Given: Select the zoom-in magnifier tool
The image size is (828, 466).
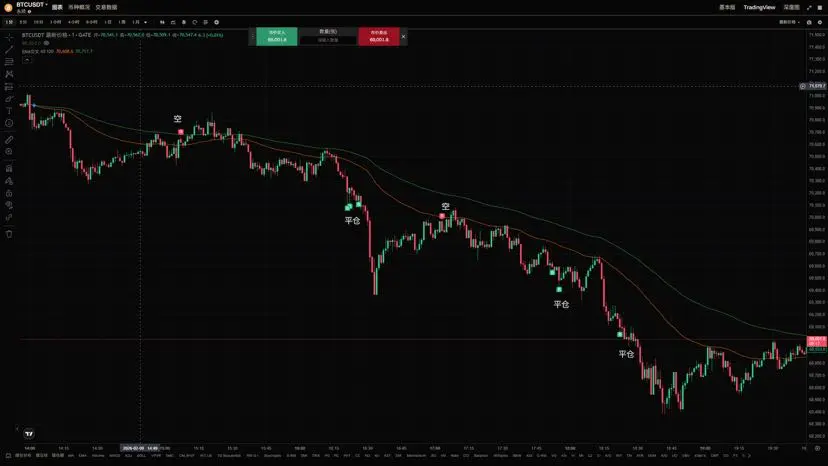Looking at the screenshot, I should point(9,152).
